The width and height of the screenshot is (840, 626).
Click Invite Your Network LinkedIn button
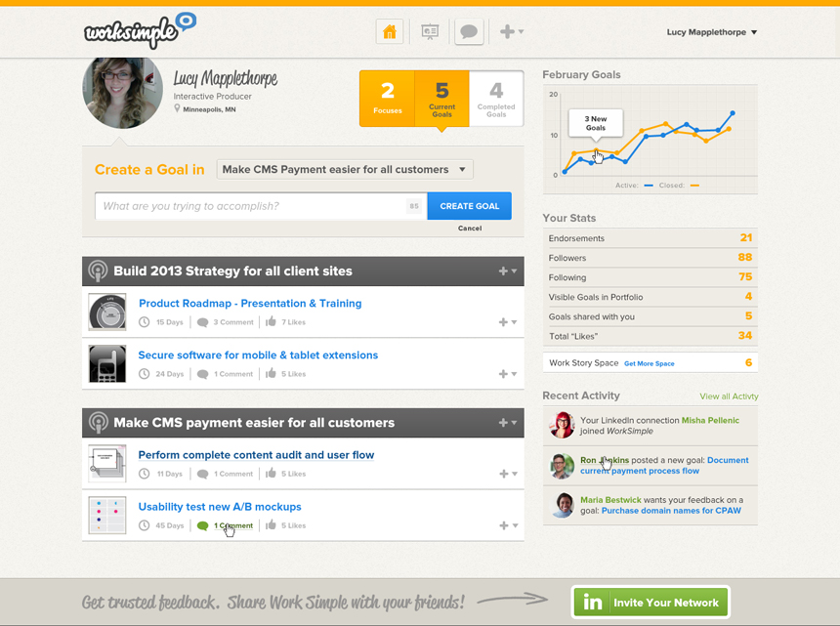651,602
